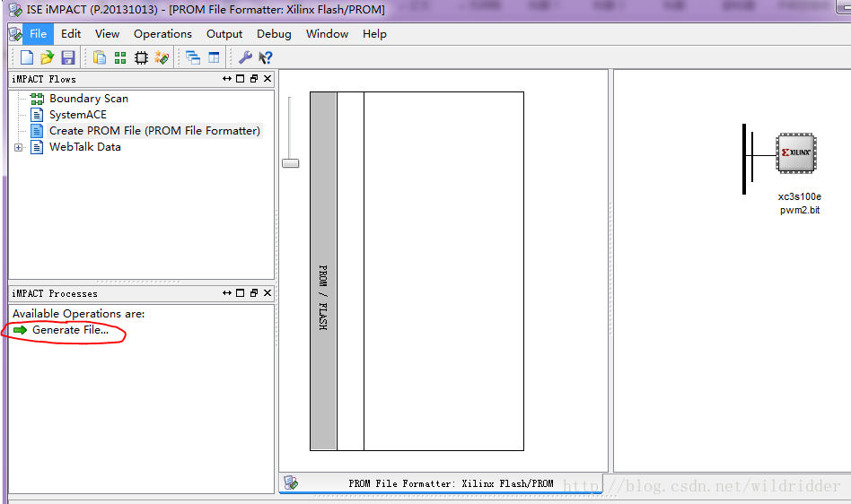
Task: Tile windows with the toolbar icon
Action: pos(214,57)
